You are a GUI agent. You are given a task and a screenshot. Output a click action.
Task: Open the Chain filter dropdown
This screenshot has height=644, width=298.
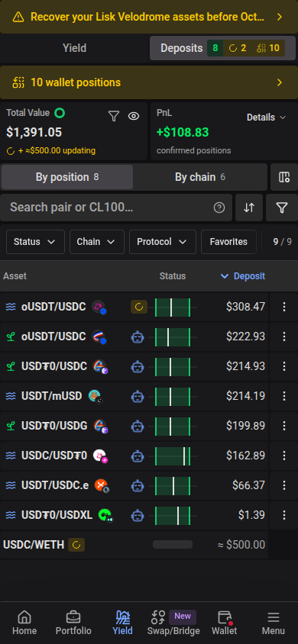(97, 242)
